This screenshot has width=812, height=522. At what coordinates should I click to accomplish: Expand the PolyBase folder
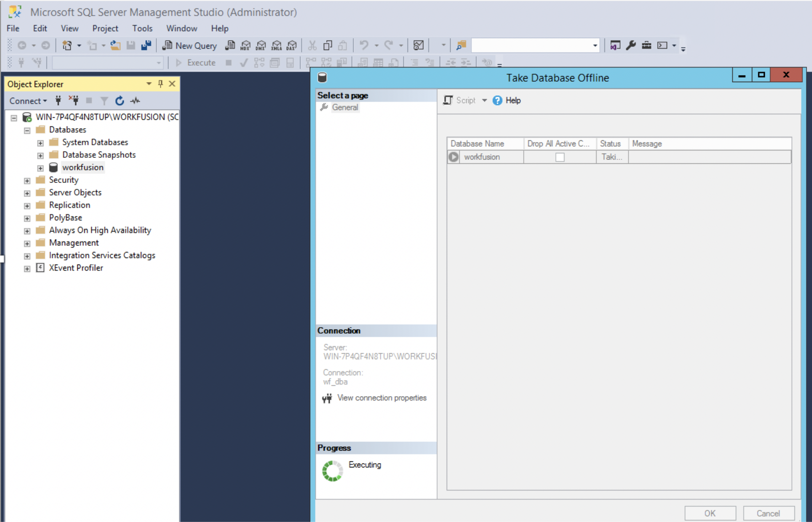tap(27, 218)
